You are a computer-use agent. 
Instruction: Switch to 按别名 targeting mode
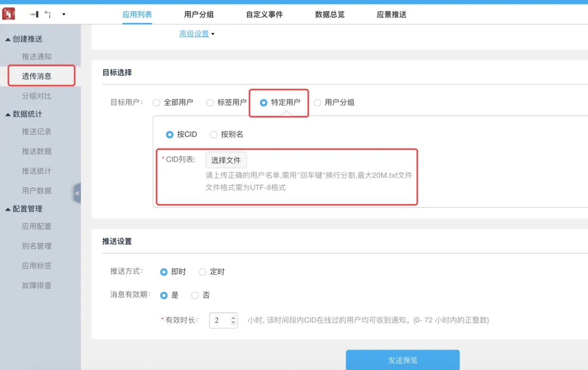point(213,134)
